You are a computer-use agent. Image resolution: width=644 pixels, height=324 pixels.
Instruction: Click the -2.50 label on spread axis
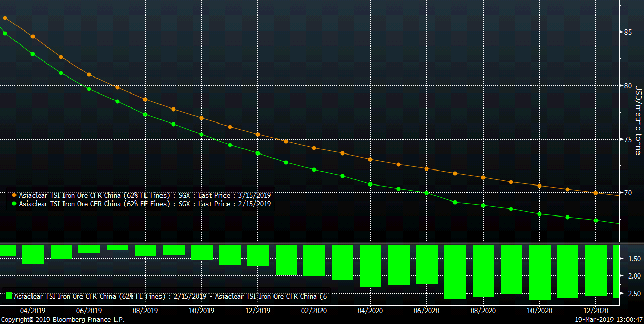631,294
